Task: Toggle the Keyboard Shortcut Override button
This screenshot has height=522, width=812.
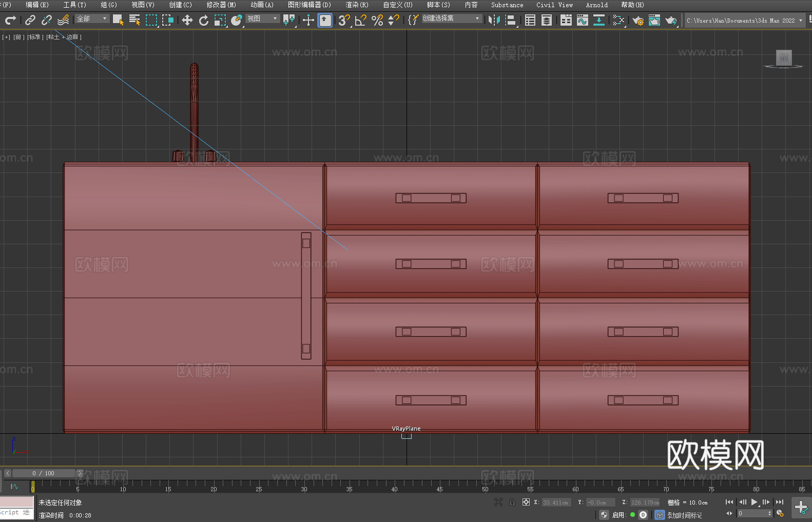Action: coord(325,20)
